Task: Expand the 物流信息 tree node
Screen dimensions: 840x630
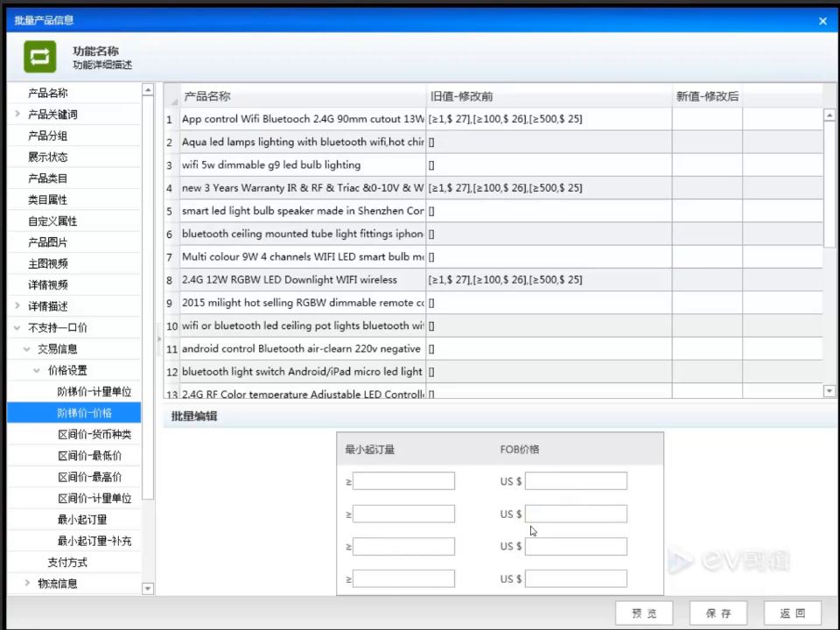Action: coord(27,583)
